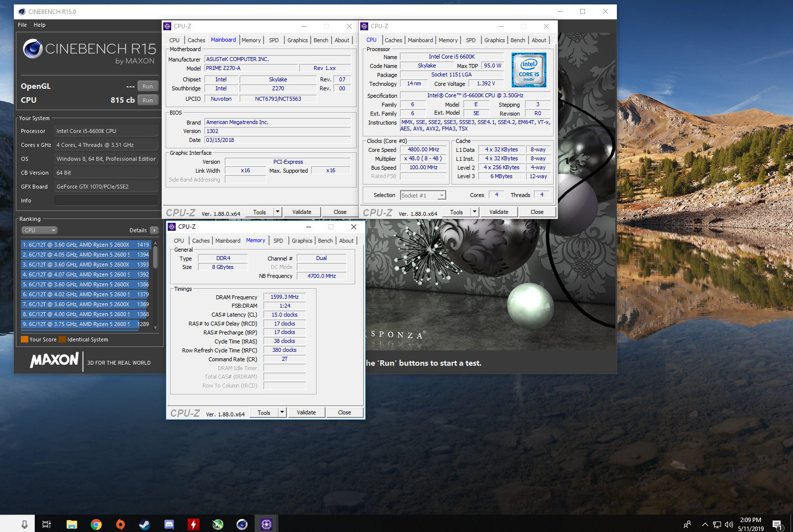The width and height of the screenshot is (793, 532).
Task: Open the orange Origin app on the taskbar
Action: tap(120, 524)
